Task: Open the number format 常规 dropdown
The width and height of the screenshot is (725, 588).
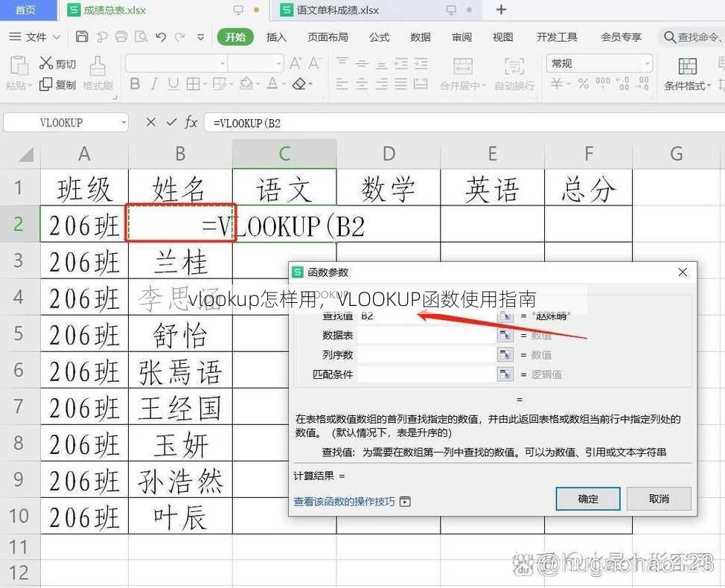Action: (648, 63)
